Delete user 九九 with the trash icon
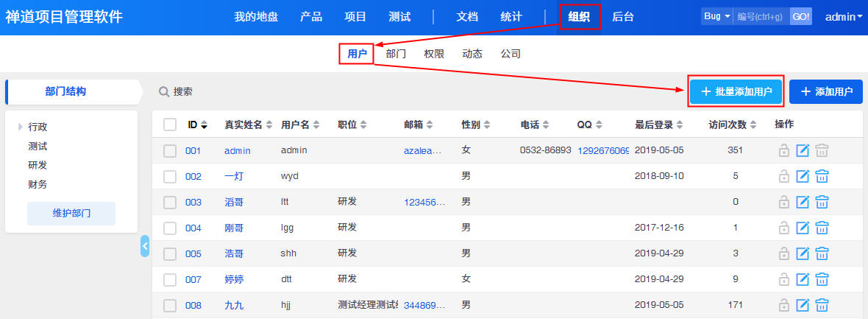Image resolution: width=868 pixels, height=319 pixels. pos(822,305)
